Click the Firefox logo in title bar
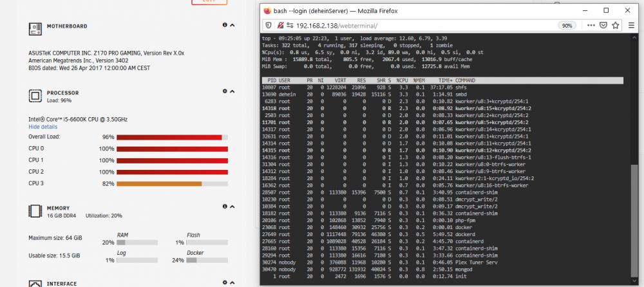644x287 pixels. (268, 11)
